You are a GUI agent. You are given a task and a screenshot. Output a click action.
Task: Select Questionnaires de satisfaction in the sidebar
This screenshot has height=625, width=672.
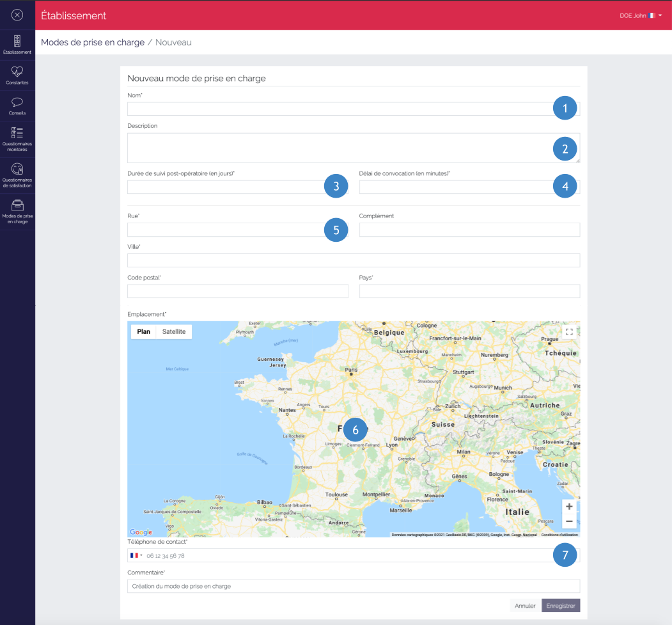click(x=17, y=173)
